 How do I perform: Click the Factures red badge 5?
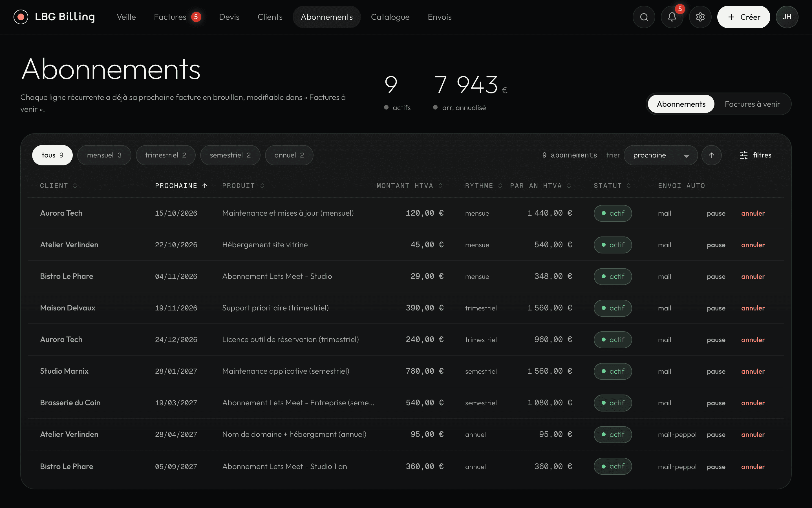pyautogui.click(x=196, y=17)
